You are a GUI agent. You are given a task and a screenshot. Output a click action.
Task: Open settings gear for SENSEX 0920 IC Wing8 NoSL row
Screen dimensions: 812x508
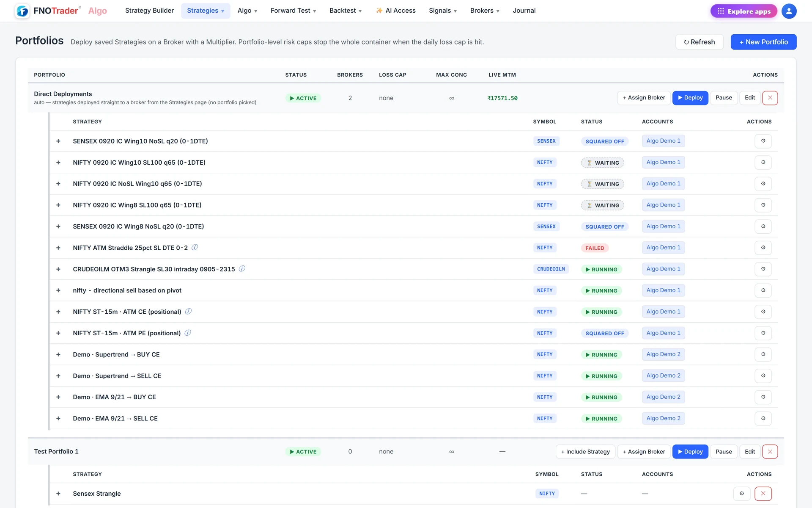click(x=763, y=226)
